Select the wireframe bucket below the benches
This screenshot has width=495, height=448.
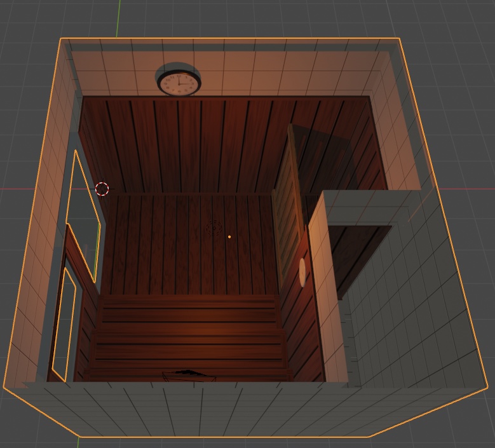(189, 376)
